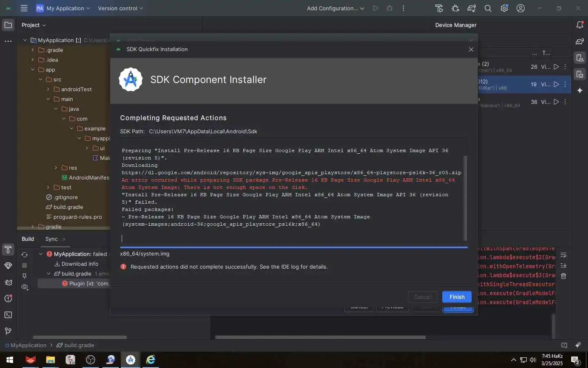Open Notifications bell icon
588x368 pixels.
(x=580, y=25)
